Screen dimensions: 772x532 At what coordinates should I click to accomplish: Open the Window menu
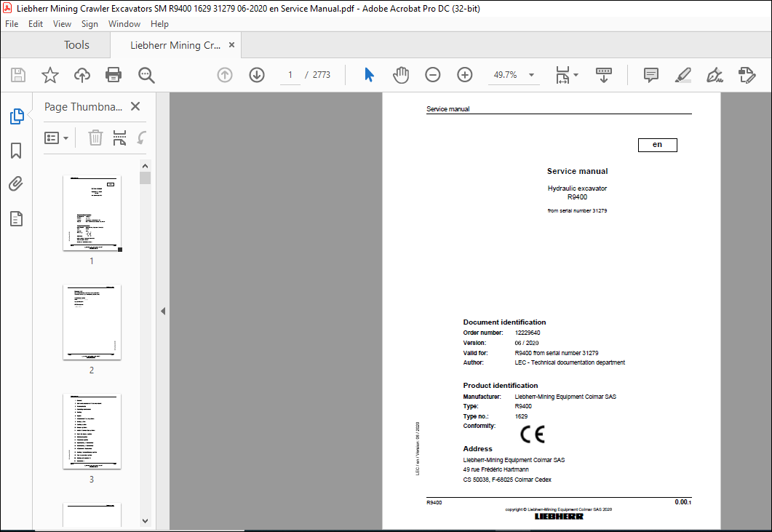coord(124,23)
